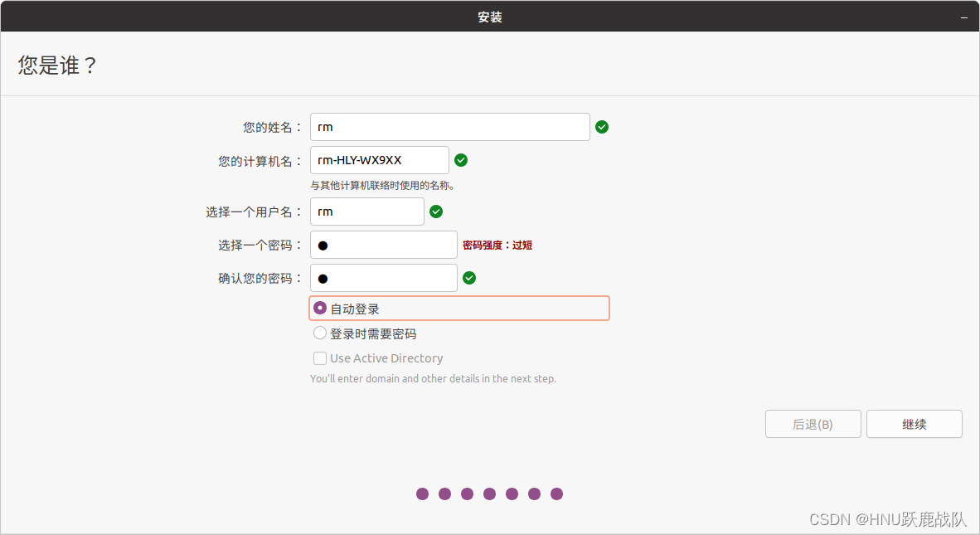980x535 pixels.
Task: Click the 确认您的密码 password field
Action: click(x=383, y=278)
